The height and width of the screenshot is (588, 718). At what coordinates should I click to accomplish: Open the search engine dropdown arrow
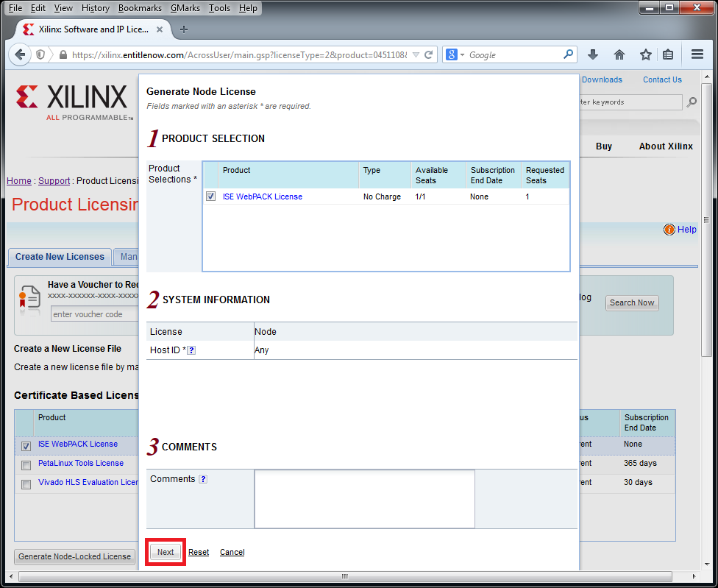[x=462, y=55]
